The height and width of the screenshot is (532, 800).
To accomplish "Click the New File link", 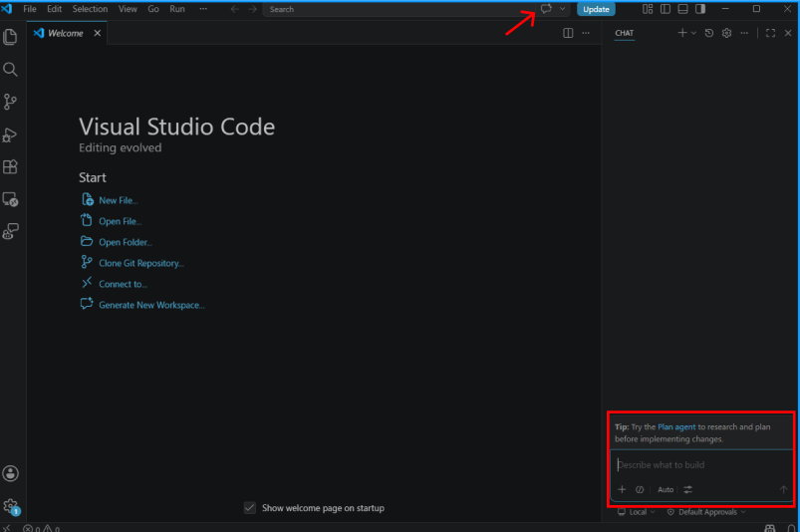I will (118, 200).
